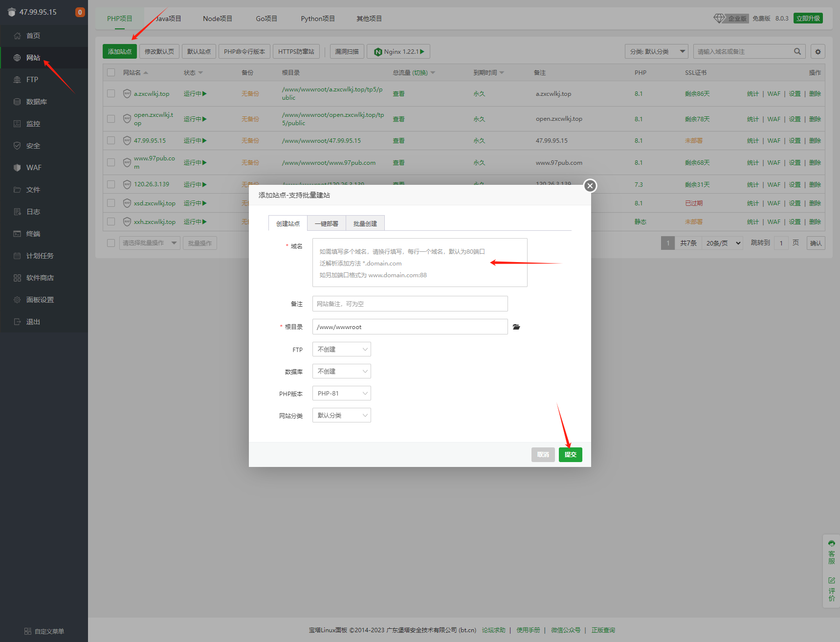Image resolution: width=840 pixels, height=642 pixels.
Task: Check the box for a.zxcwlkj.top row
Action: [x=111, y=93]
